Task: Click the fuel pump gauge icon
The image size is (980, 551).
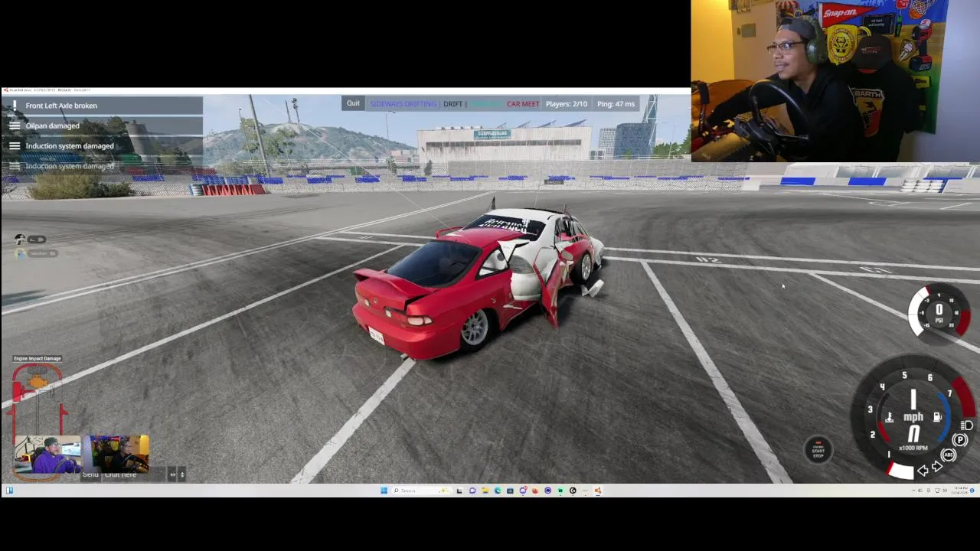Action: tap(936, 418)
